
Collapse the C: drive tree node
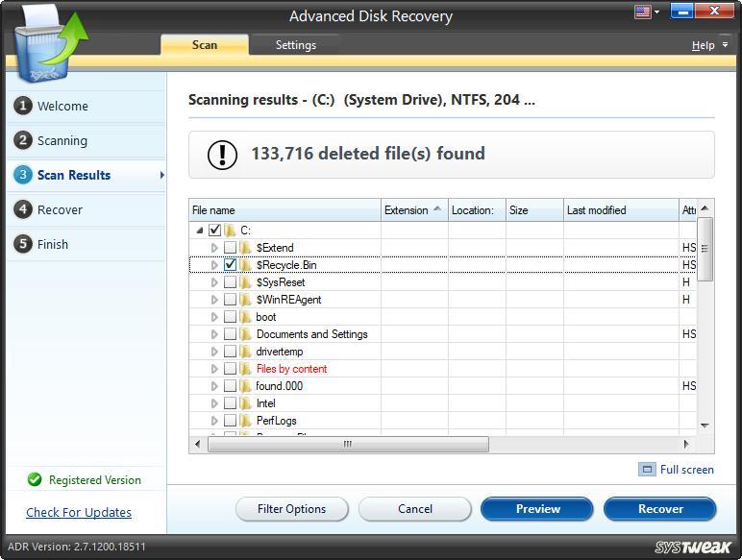(x=199, y=231)
